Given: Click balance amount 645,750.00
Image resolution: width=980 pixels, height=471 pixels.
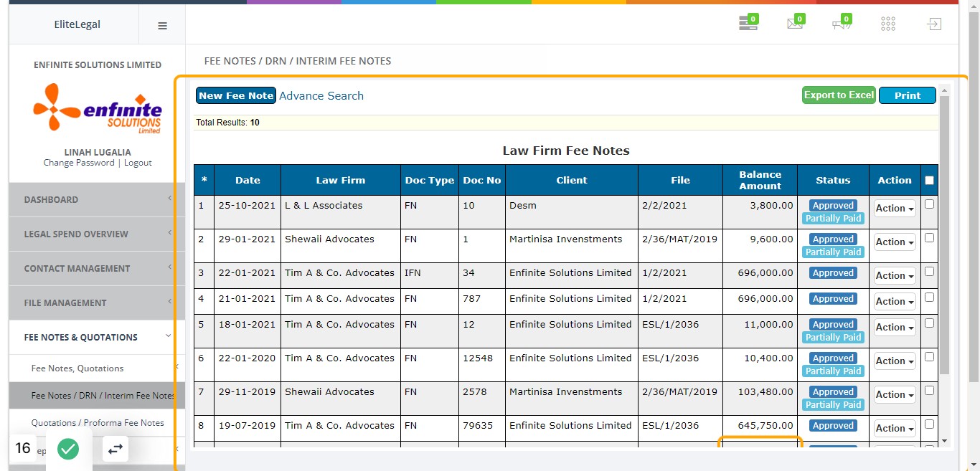Looking at the screenshot, I should 765,425.
